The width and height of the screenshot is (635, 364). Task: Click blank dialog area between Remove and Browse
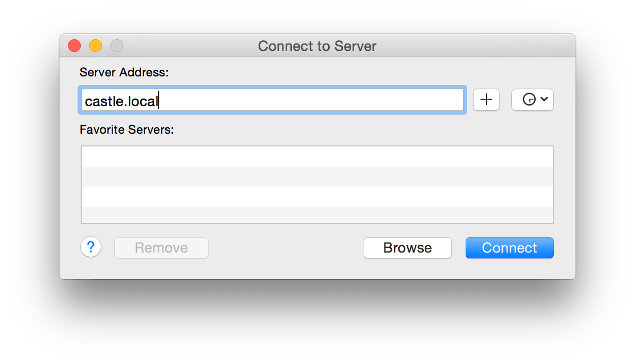(286, 248)
